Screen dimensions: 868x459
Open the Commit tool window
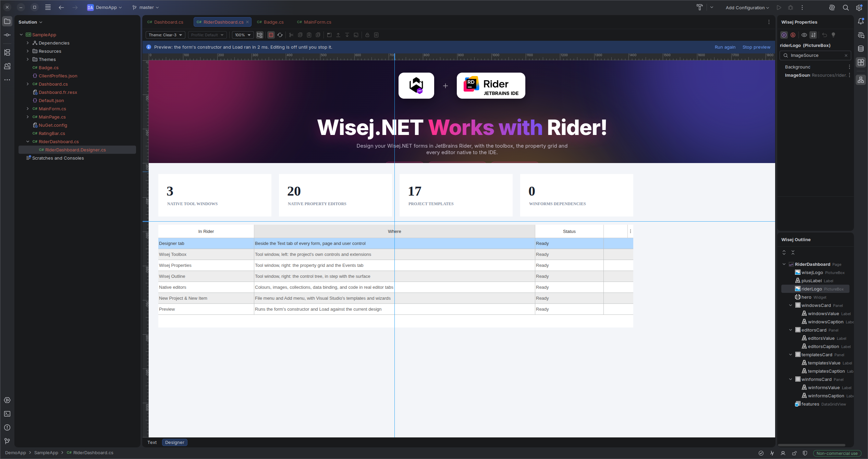point(7,35)
